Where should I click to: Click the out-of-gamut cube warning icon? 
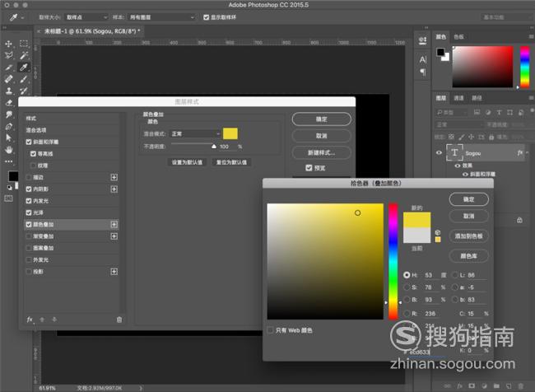tap(438, 232)
